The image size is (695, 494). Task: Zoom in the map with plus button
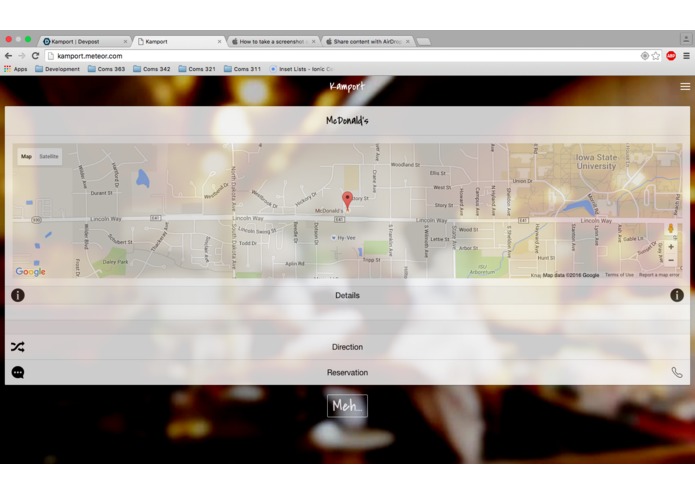click(x=671, y=247)
